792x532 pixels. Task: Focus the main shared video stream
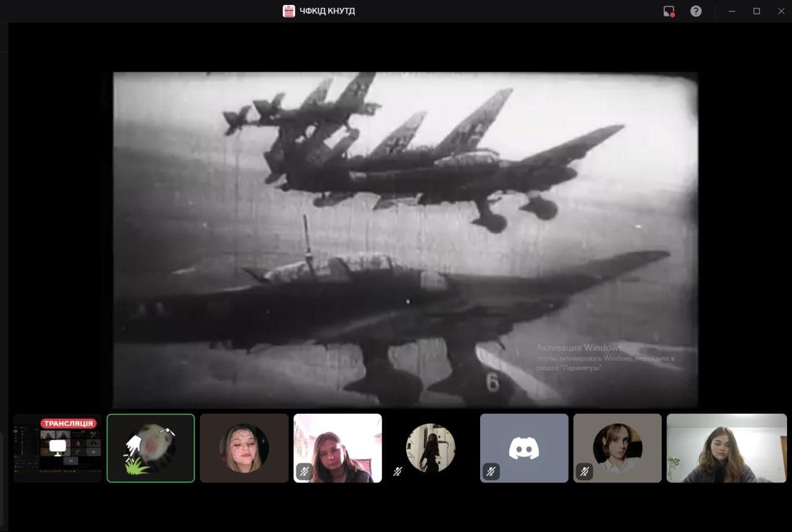405,239
